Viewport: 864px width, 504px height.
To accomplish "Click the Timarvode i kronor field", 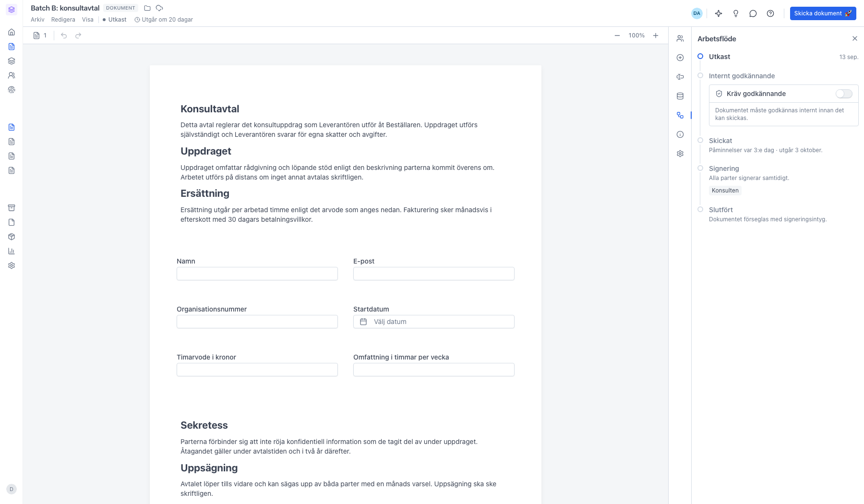I will tap(257, 370).
